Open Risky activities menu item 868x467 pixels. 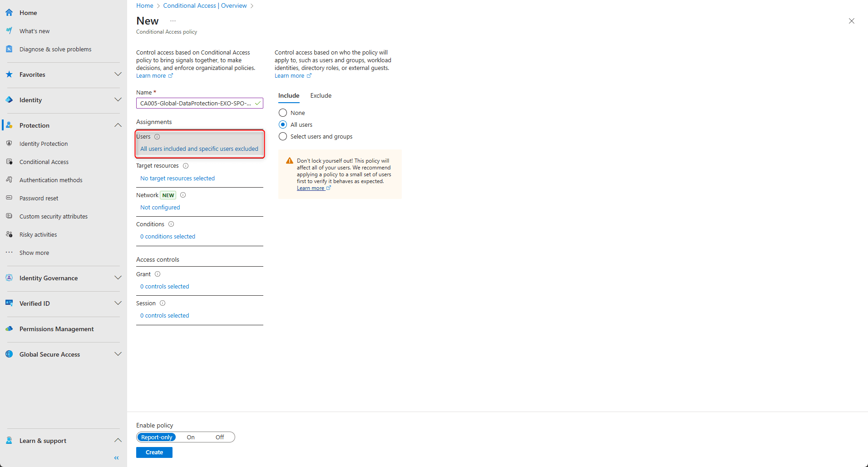click(x=38, y=235)
